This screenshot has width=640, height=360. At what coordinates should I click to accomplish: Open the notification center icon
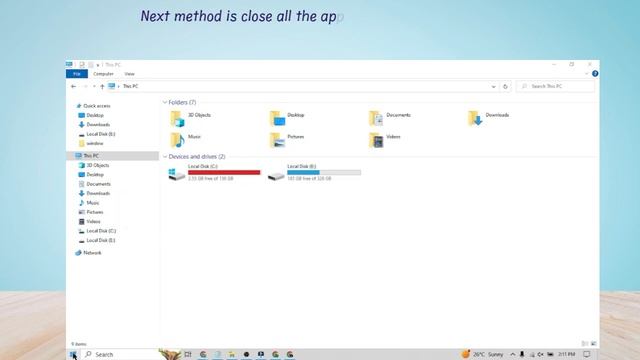pos(587,354)
